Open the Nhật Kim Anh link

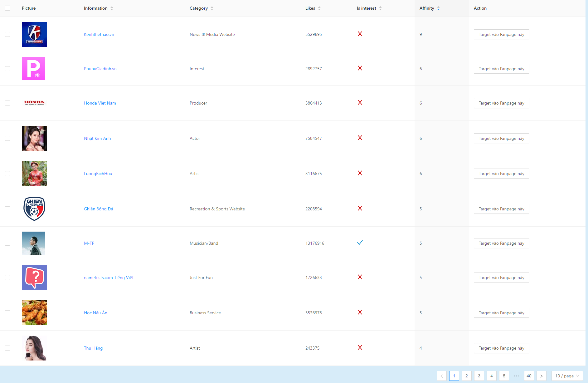97,138
